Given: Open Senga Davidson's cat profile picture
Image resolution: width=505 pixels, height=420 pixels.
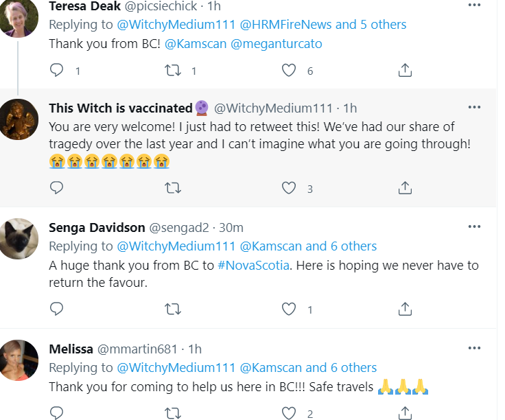Looking at the screenshot, I should click(18, 238).
